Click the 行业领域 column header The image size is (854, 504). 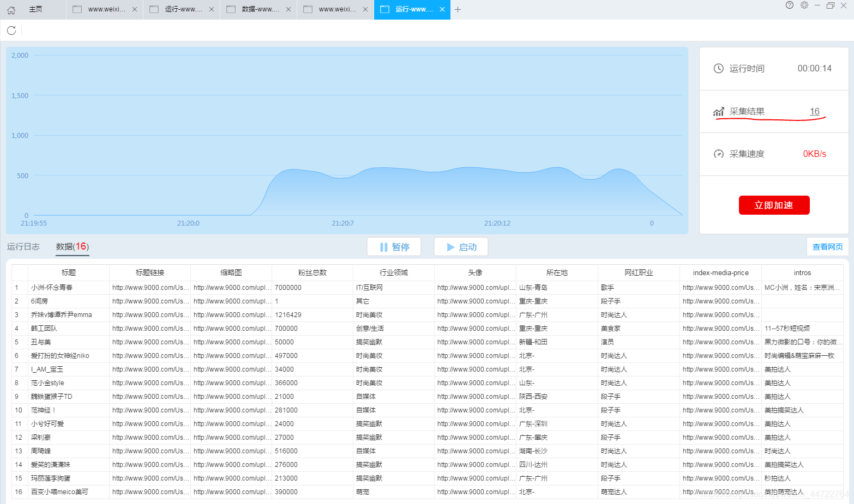[x=394, y=272]
